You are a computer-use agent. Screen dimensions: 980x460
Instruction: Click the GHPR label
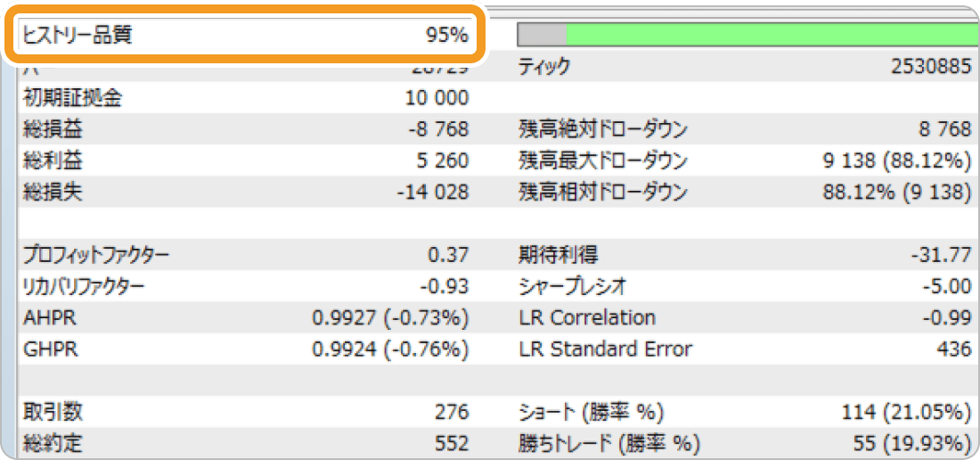click(x=50, y=349)
